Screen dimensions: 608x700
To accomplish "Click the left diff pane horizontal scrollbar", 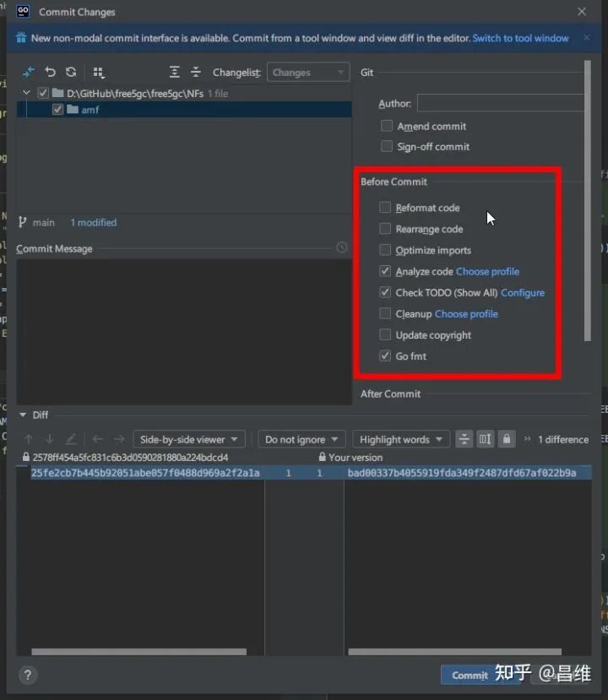I will coord(138,652).
